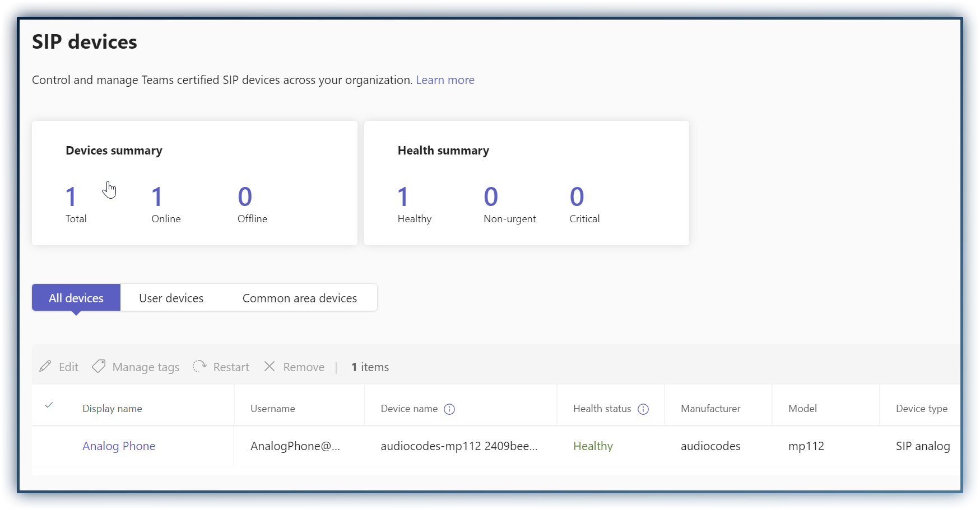The image size is (980, 510).
Task: Click the Restart circular arrow icon
Action: [x=199, y=367]
